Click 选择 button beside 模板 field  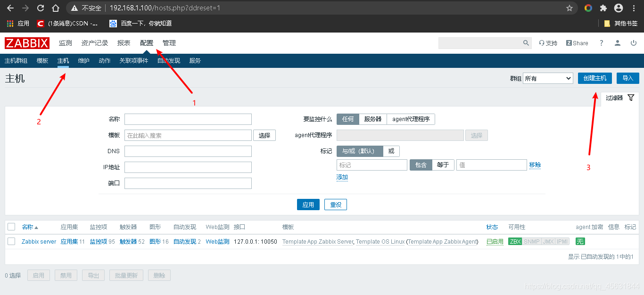point(264,135)
